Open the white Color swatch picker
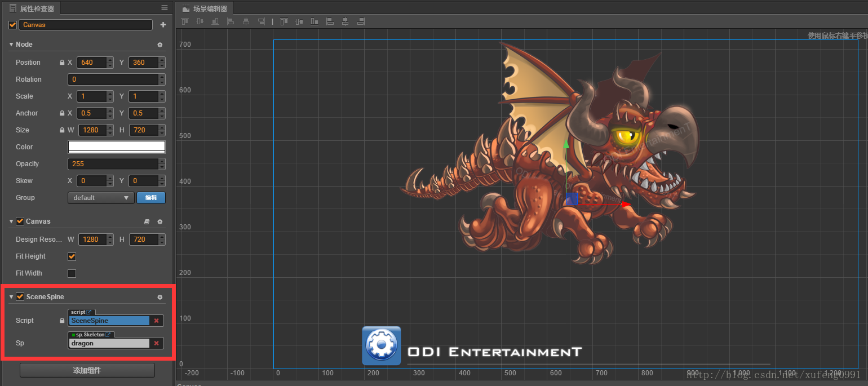Screen dimensions: 868x386 click(116, 147)
